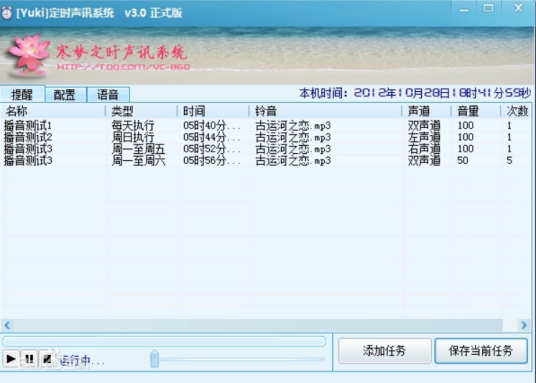This screenshot has height=383, width=536.
Task: Start playback with the play button
Action: 10,359
